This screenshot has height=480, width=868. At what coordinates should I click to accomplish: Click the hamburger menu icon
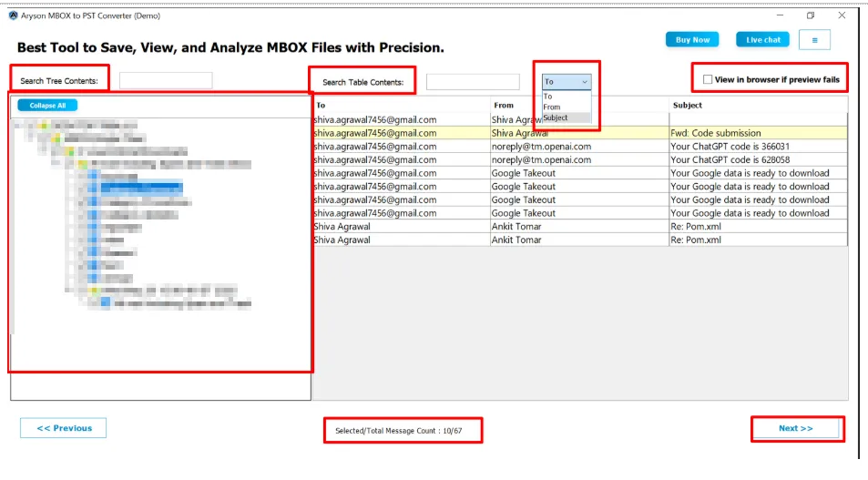coord(813,40)
